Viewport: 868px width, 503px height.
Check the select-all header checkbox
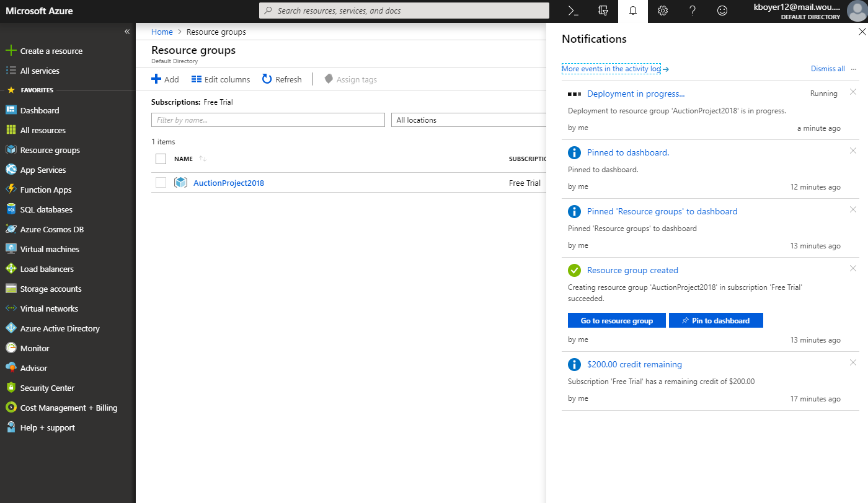point(161,159)
